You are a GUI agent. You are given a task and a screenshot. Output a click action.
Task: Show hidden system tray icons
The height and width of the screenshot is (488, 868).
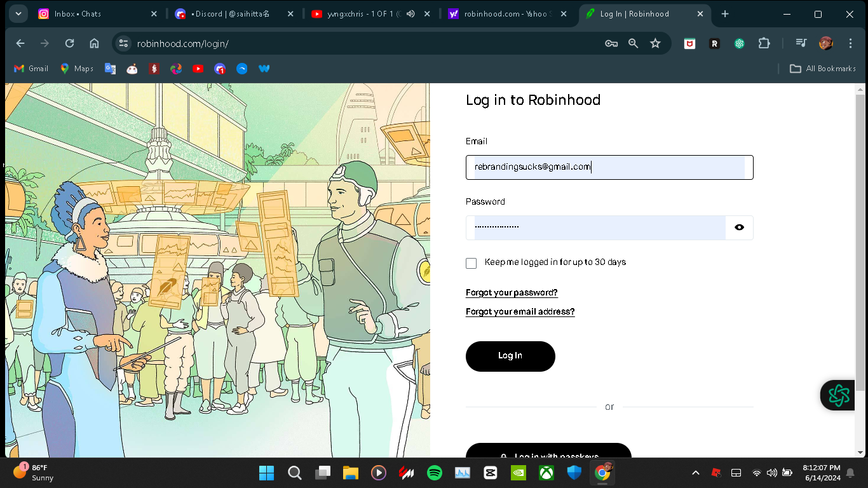pos(696,473)
